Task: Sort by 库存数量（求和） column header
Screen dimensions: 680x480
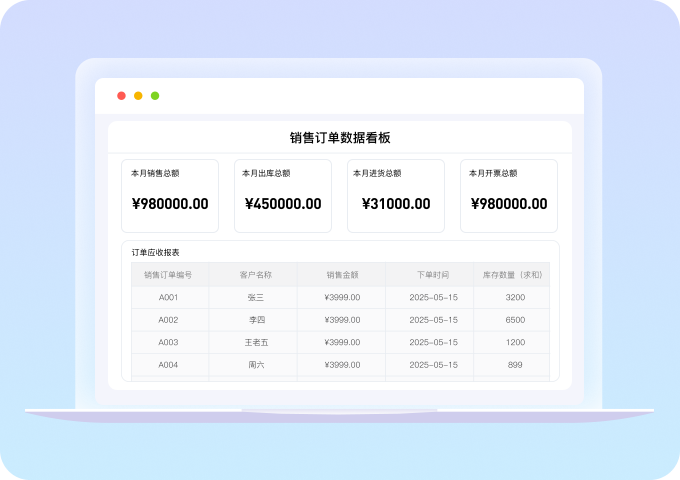Action: tap(512, 274)
